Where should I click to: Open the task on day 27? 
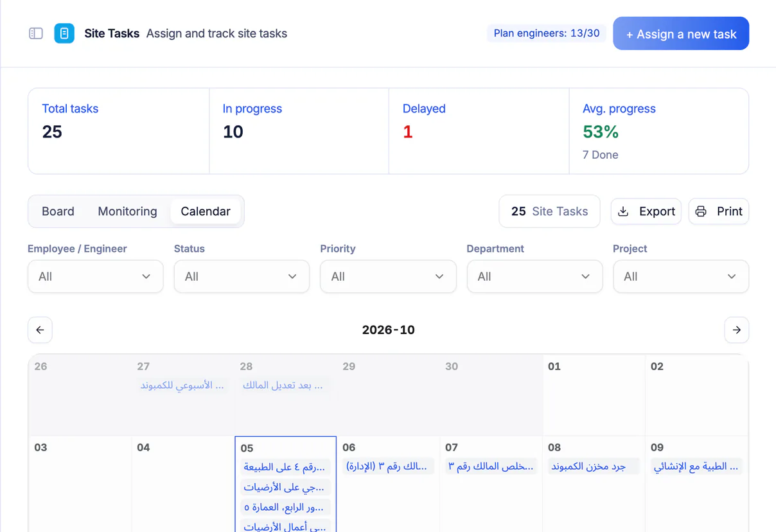pyautogui.click(x=182, y=386)
